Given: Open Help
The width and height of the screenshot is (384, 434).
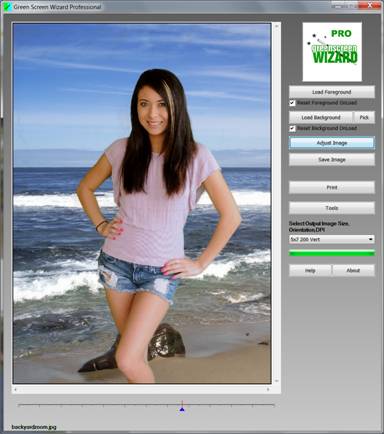Looking at the screenshot, I should tap(310, 270).
